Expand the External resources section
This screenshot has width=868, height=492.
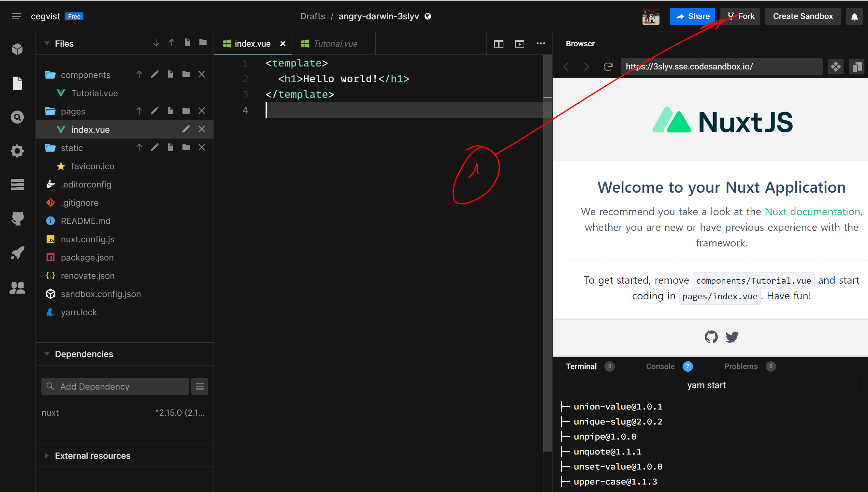point(47,455)
